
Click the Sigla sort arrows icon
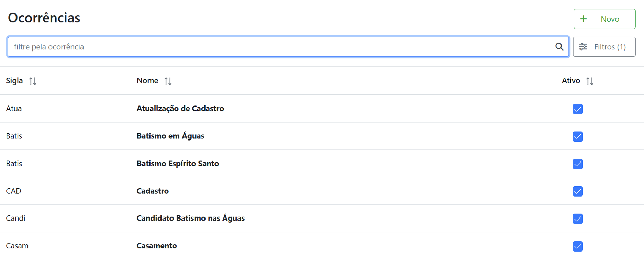33,81
